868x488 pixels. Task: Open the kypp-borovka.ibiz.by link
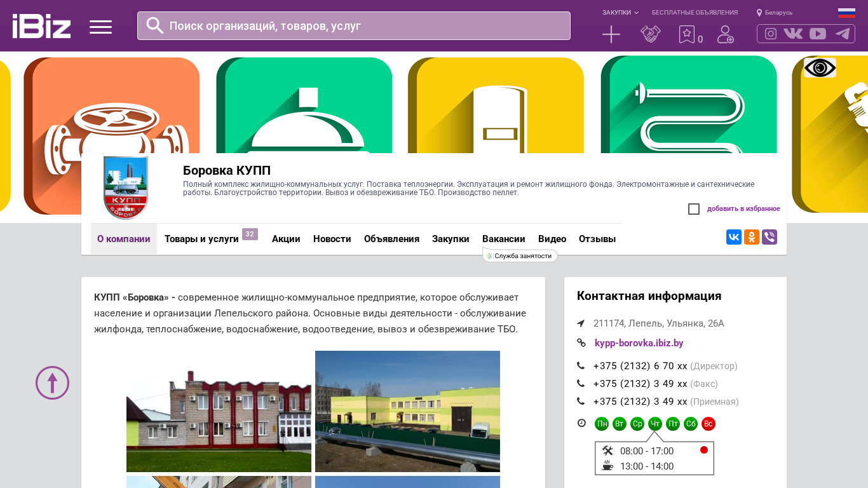(x=639, y=343)
